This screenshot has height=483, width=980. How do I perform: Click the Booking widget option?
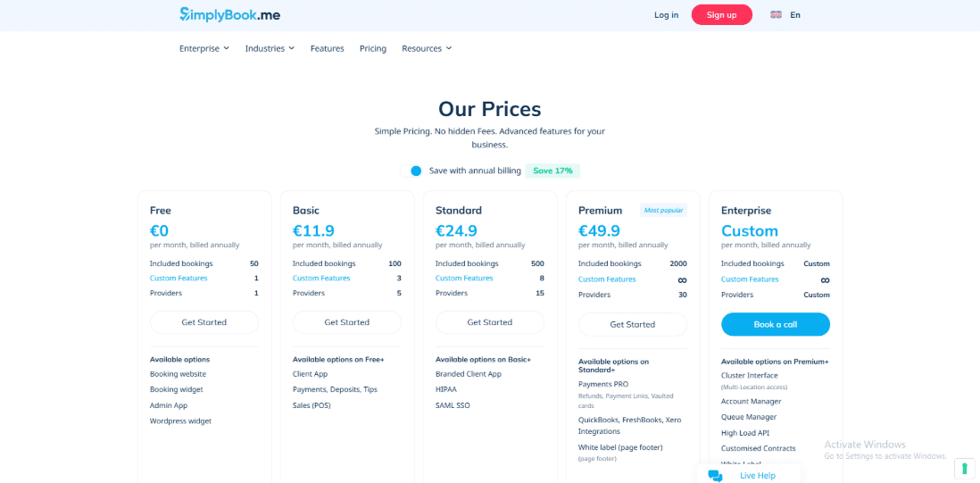point(176,389)
